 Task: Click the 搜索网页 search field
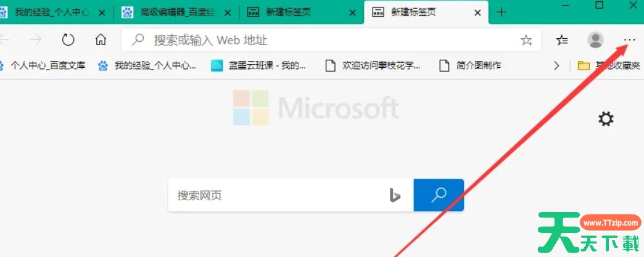tap(277, 195)
